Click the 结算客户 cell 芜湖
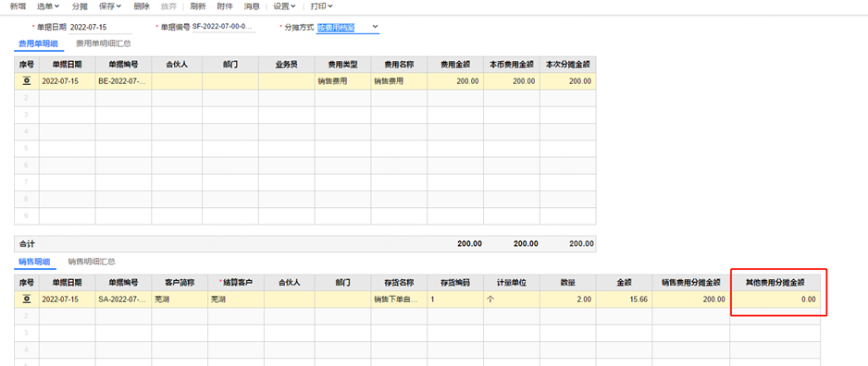This screenshot has height=366, width=868. 236,299
